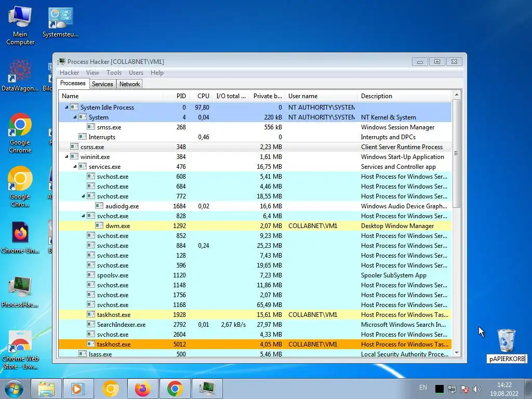The width and height of the screenshot is (532, 399).
Task: Collapse the services.exe tree node
Action: tap(75, 167)
